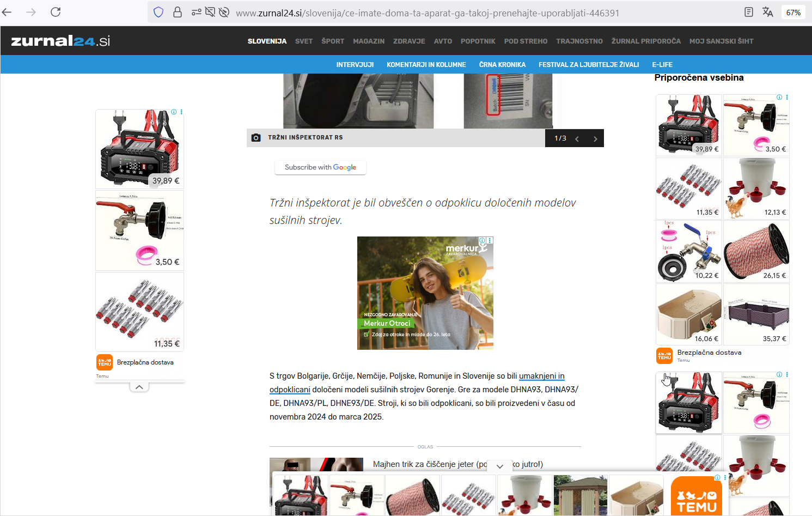Toggle reader view icon in address bar
The width and height of the screenshot is (812, 516).
749,12
